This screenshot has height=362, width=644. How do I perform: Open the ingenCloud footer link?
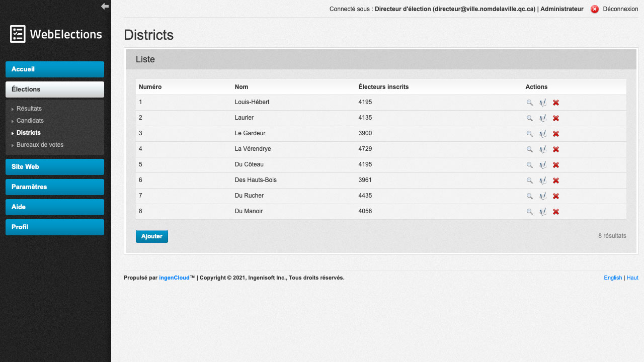pos(174,278)
